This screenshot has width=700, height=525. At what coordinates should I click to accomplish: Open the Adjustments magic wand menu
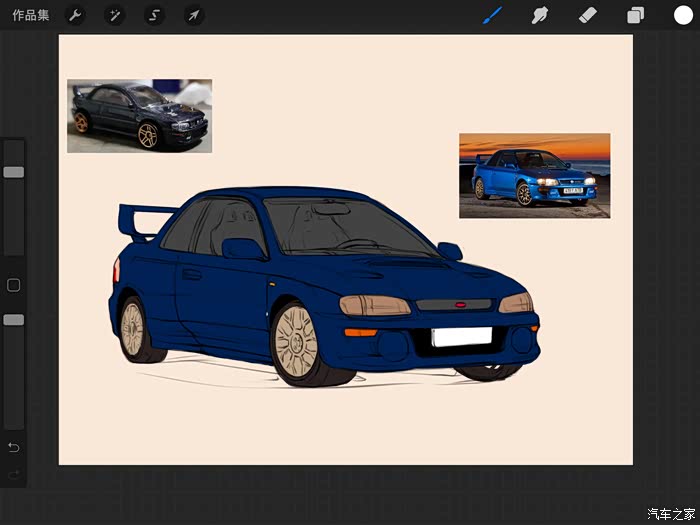point(115,16)
